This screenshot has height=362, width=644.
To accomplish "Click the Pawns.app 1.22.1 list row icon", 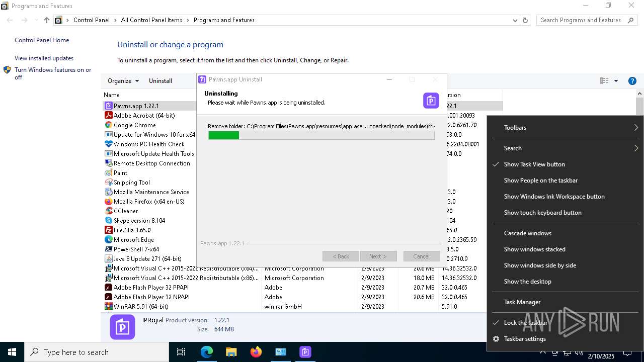I will [x=108, y=106].
